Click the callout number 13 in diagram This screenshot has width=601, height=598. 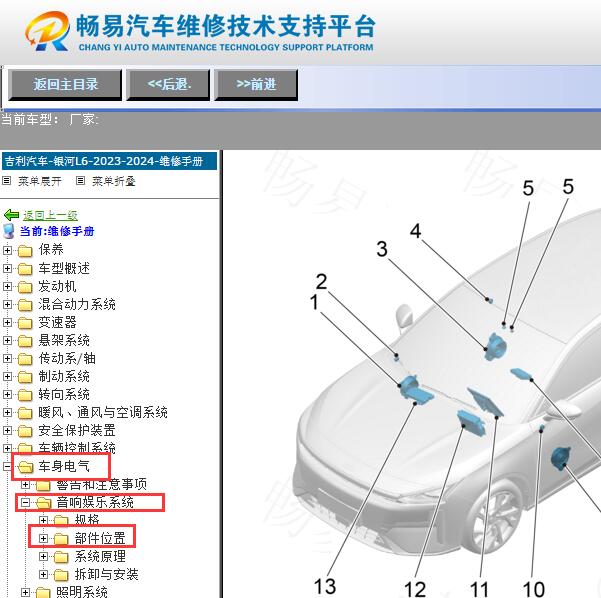(x=325, y=586)
